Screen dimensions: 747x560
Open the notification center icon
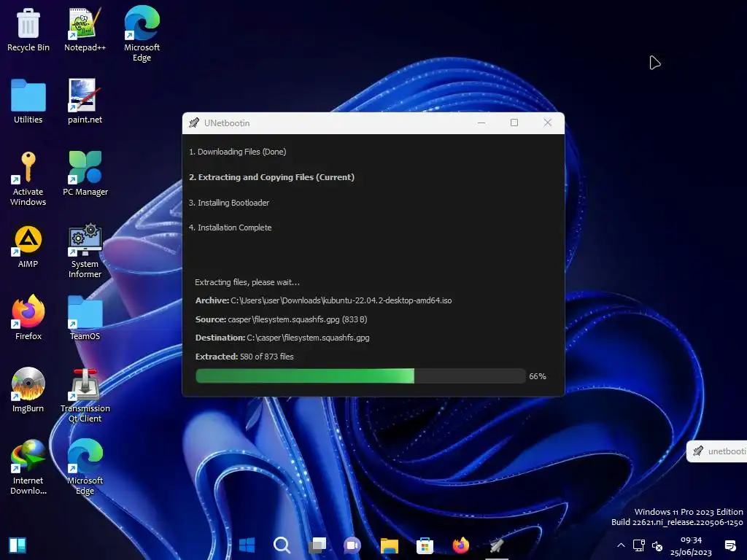[x=729, y=545]
